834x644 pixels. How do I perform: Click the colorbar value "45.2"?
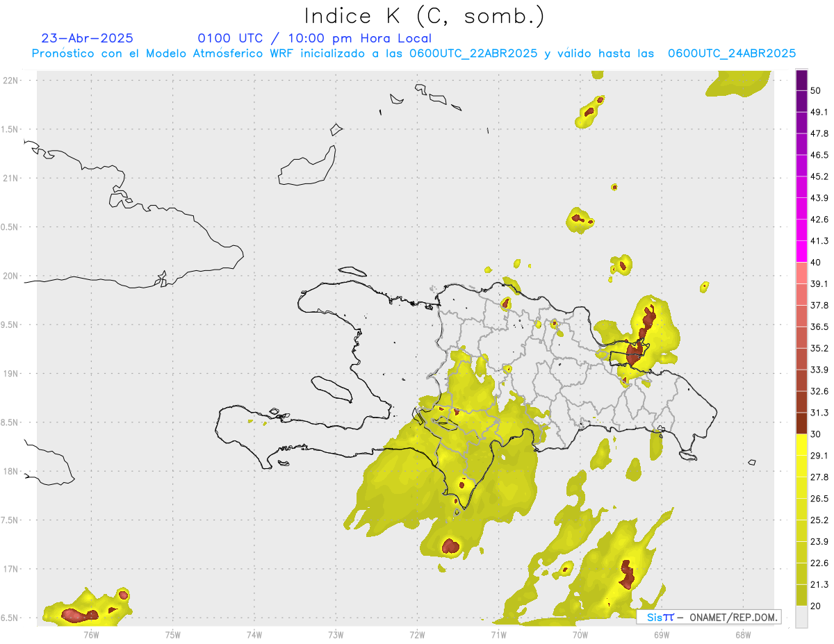[x=819, y=176]
